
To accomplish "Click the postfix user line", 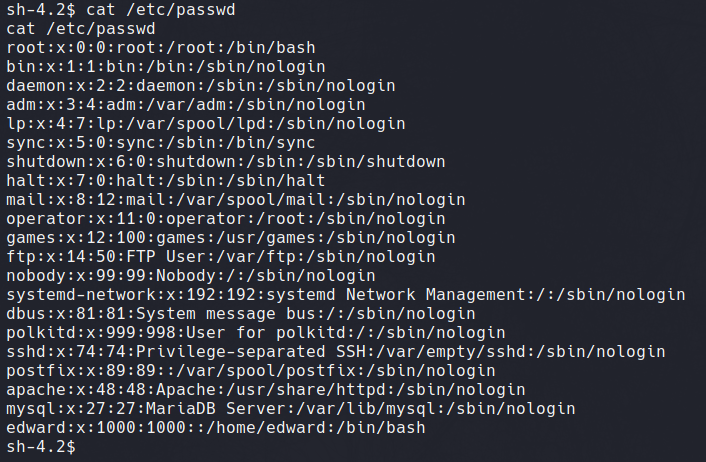I will [251, 371].
